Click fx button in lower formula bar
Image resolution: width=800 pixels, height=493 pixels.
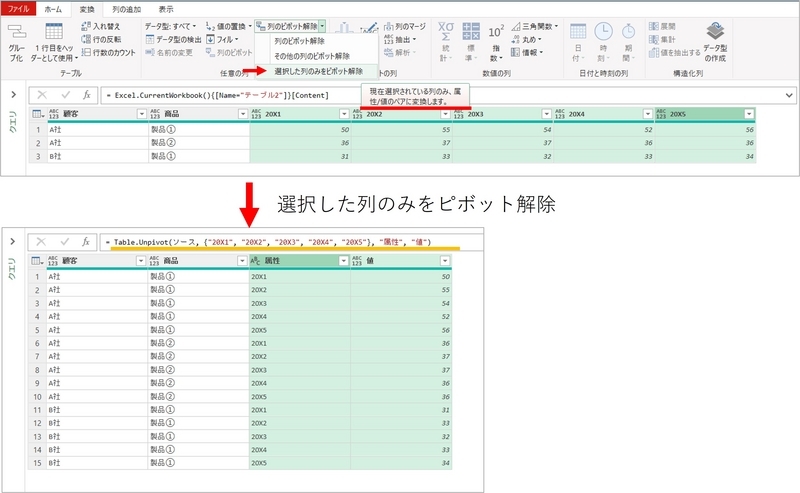pos(86,241)
